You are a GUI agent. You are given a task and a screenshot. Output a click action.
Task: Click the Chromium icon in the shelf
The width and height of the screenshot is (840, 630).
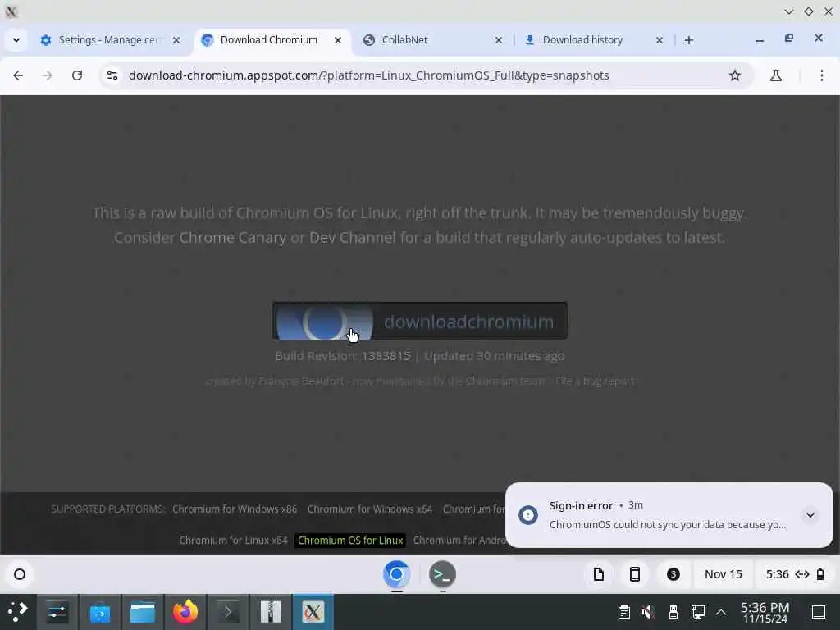pyautogui.click(x=396, y=574)
